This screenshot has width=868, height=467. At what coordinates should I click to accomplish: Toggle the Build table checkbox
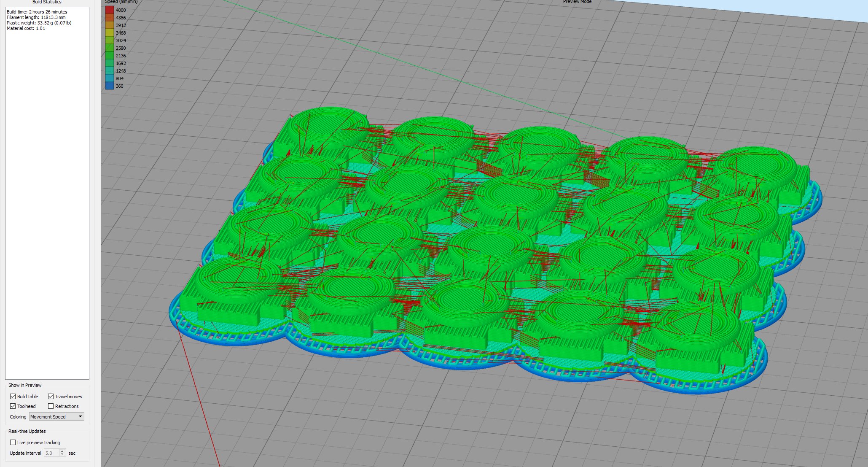coord(13,397)
